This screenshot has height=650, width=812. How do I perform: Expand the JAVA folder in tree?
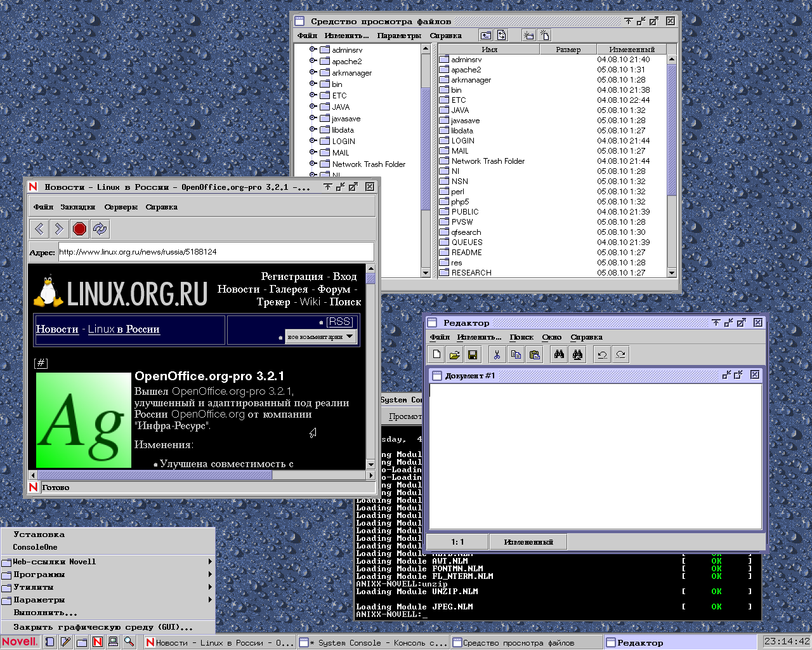coord(313,107)
